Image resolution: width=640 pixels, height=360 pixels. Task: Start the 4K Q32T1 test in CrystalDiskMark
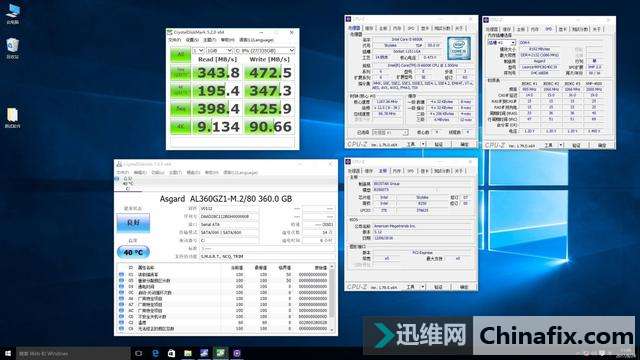point(180,91)
